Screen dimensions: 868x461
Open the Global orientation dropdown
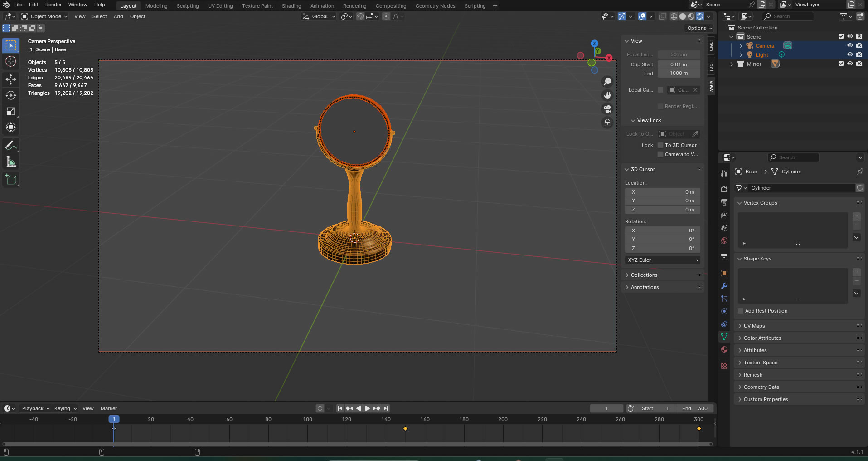(x=319, y=16)
